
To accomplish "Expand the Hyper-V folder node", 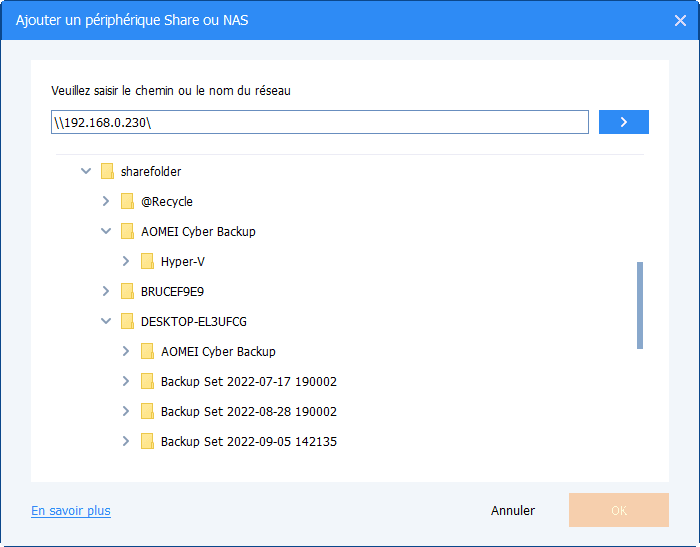I will click(126, 262).
